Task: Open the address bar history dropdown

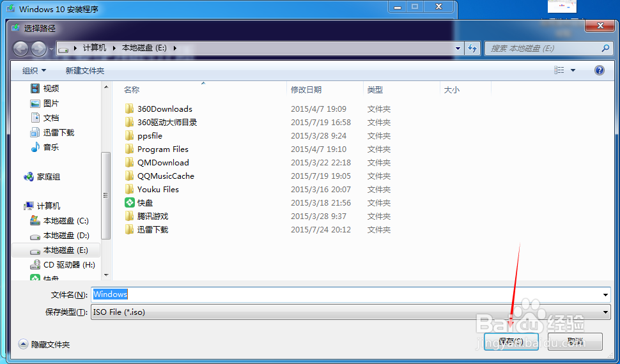Action: (458, 49)
